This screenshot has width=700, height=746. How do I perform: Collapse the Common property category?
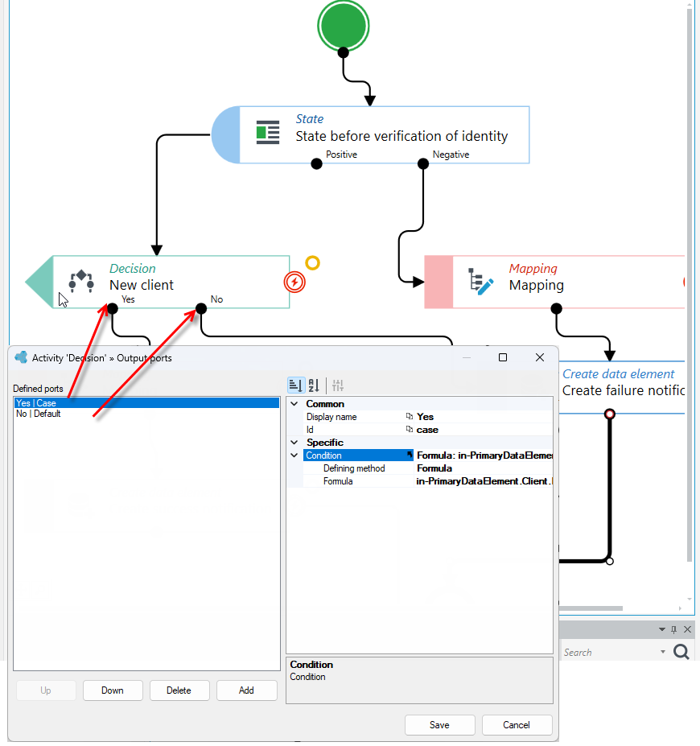pos(294,404)
